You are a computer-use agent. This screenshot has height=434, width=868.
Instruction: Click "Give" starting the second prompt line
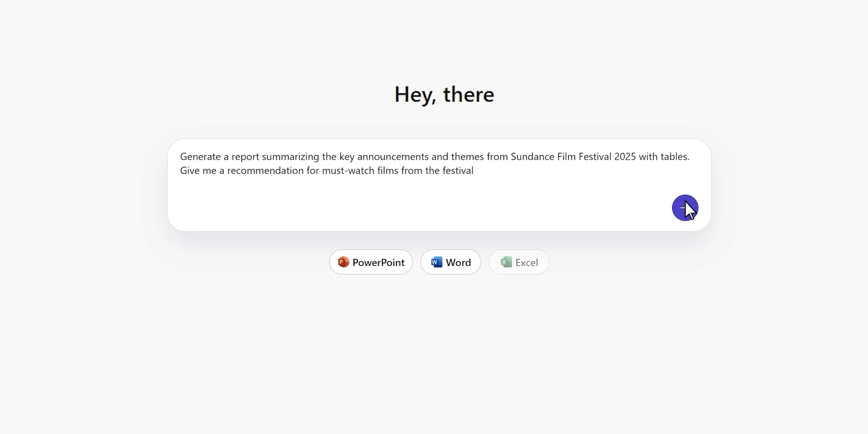[x=189, y=171]
